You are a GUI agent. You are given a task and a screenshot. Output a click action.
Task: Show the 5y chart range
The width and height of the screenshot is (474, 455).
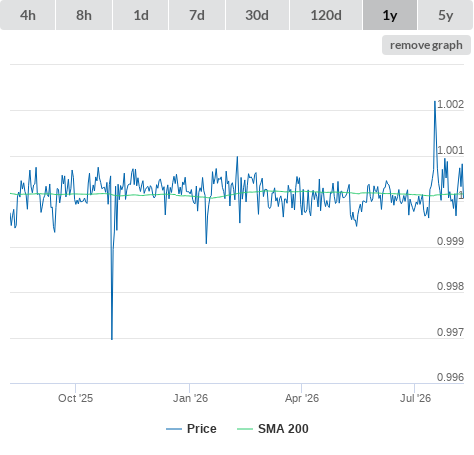[x=445, y=15]
